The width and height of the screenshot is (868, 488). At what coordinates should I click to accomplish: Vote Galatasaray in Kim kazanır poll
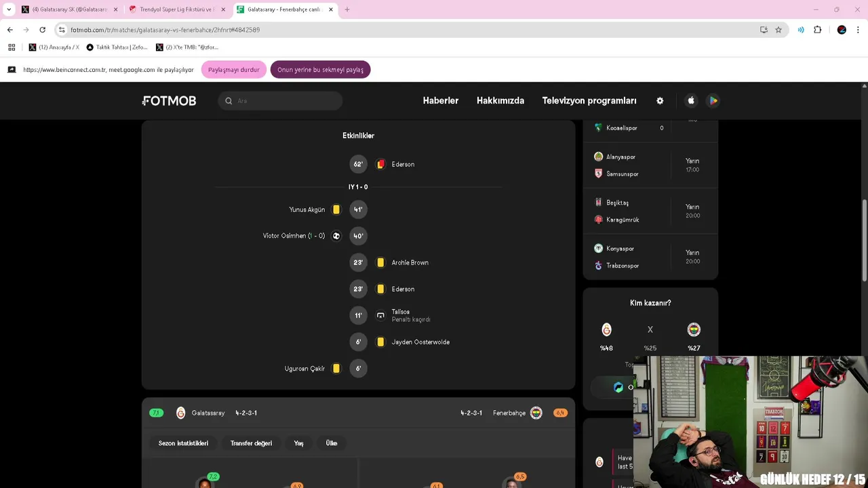point(606,330)
